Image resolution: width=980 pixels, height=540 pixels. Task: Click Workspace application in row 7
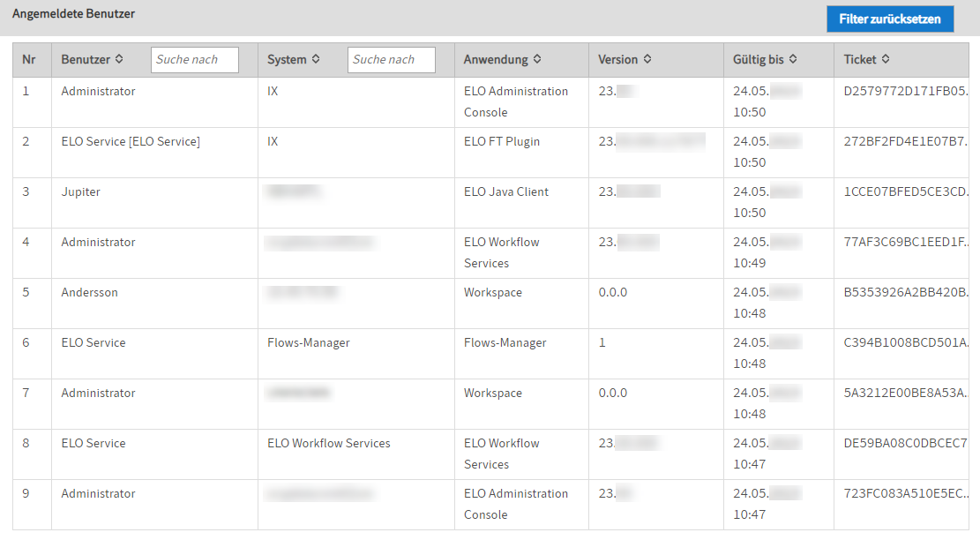[492, 394]
